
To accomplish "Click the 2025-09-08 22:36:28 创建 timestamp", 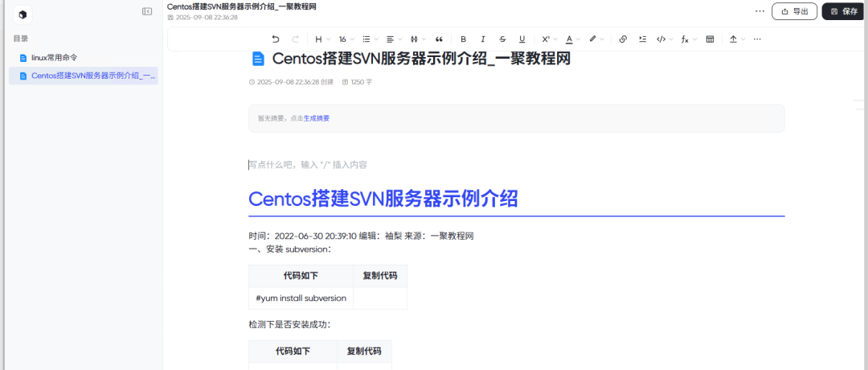I will coord(291,82).
